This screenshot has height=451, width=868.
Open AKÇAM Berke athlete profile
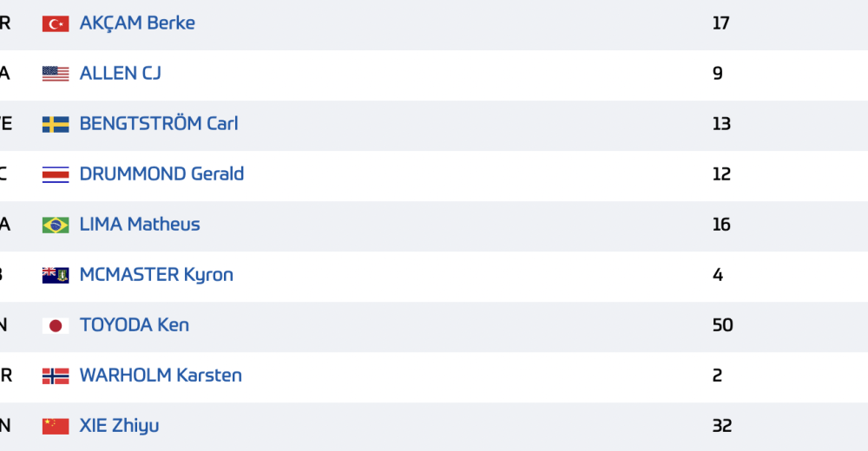coord(137,23)
